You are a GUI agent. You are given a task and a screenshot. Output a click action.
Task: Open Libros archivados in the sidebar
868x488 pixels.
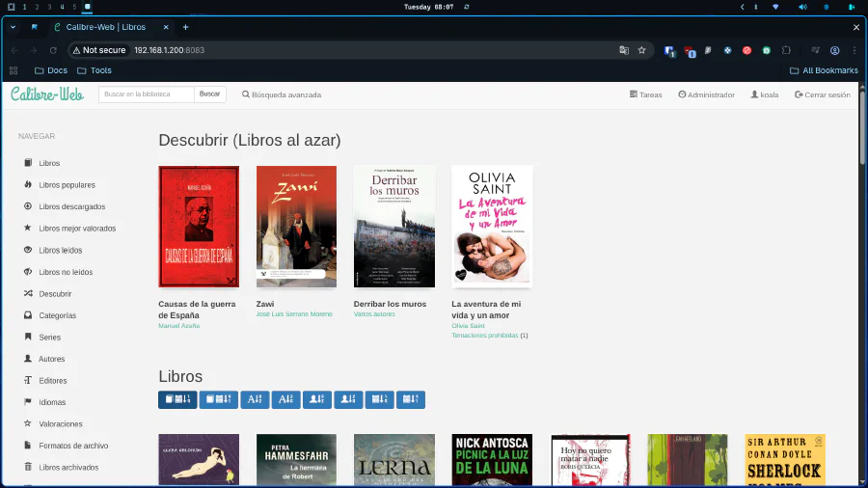click(x=68, y=468)
